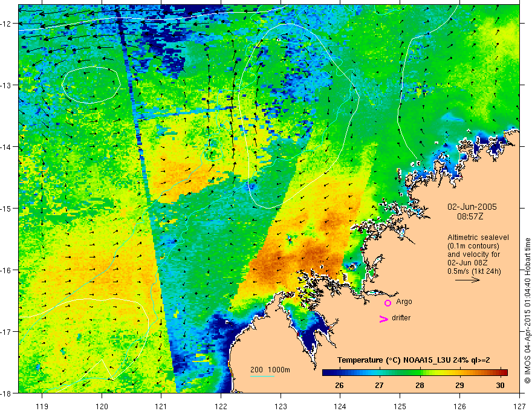Image resolution: width=532 pixels, height=411 pixels.
Task: Click the 'Altimetric sealevel' legend text
Action: click(478, 238)
